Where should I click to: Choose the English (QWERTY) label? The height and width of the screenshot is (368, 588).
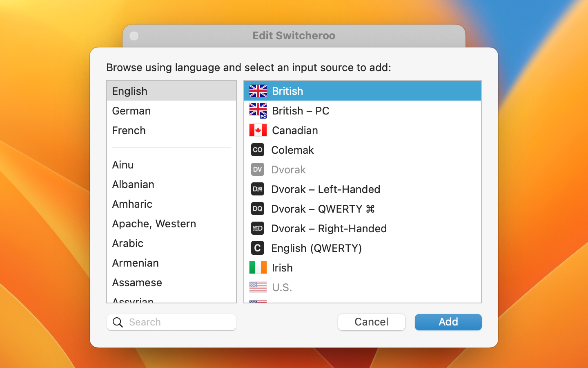point(316,248)
